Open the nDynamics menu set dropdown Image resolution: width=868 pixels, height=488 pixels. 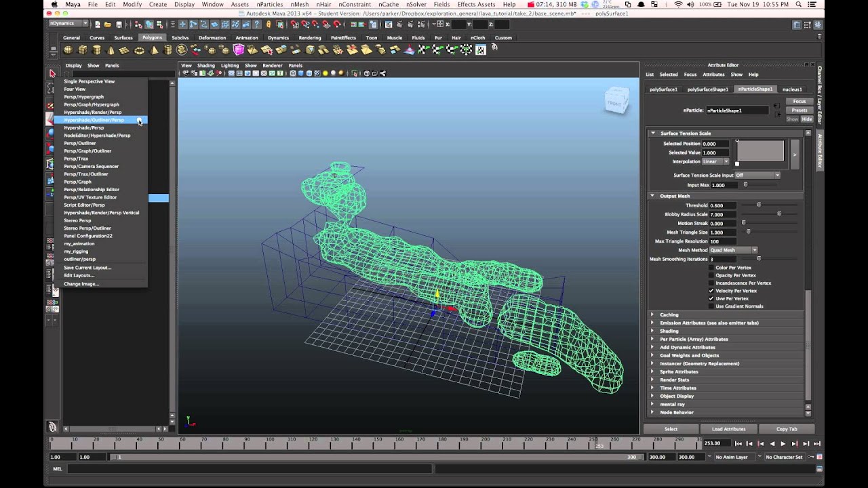pos(68,24)
